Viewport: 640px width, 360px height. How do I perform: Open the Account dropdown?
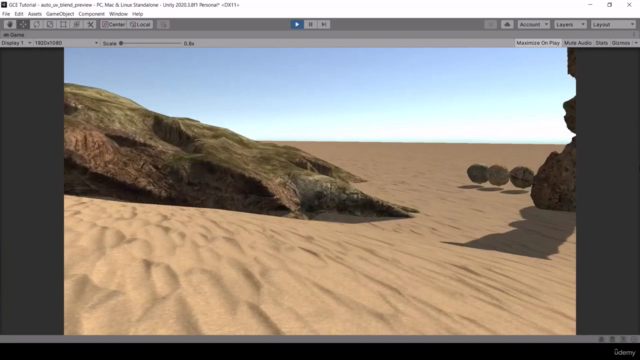[533, 24]
